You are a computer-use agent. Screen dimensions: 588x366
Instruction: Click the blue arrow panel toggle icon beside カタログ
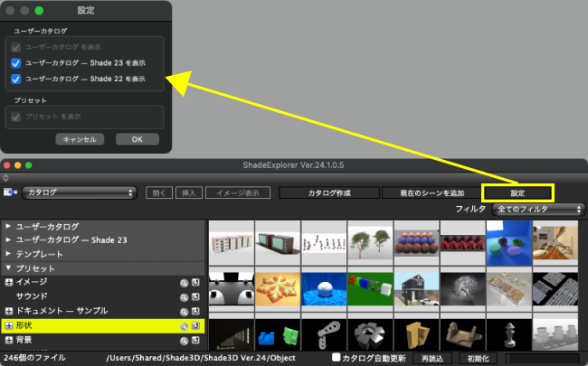coord(10,192)
